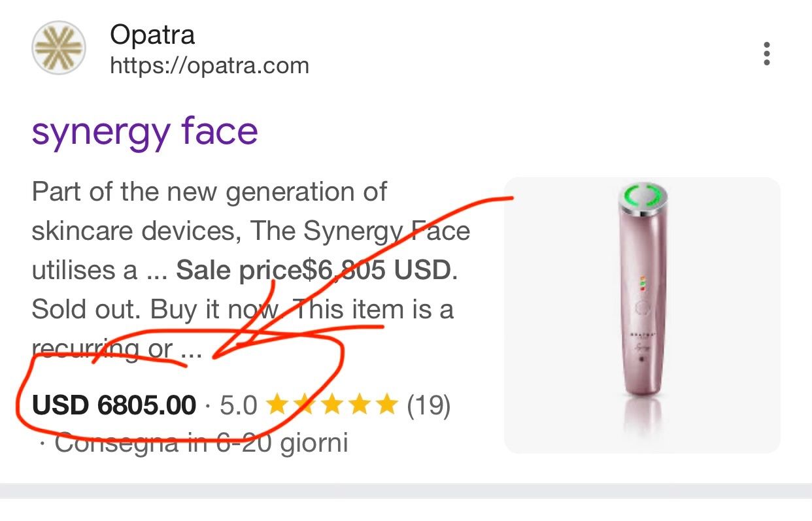Click the bold Sale price$6,805 USD text
Viewport: 812px width, 521px height.
pyautogui.click(x=313, y=270)
